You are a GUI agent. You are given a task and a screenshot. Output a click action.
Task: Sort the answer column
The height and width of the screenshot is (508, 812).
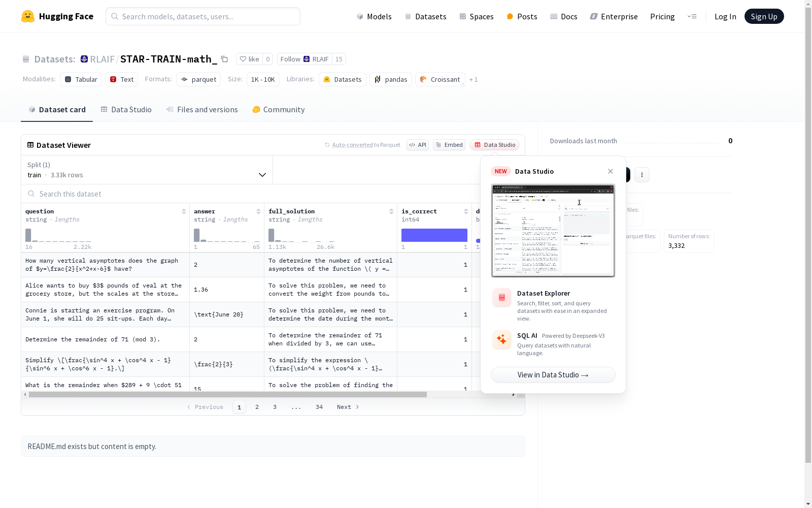(258, 211)
